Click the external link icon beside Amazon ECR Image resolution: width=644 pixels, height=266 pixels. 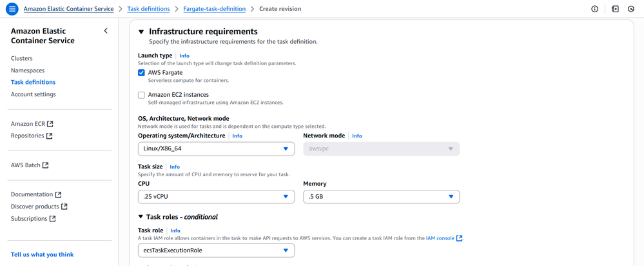click(x=50, y=124)
